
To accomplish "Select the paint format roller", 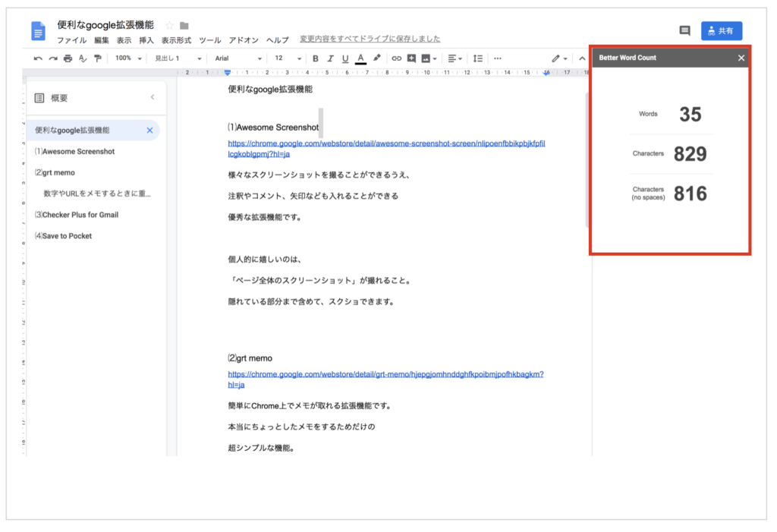I will tap(98, 58).
